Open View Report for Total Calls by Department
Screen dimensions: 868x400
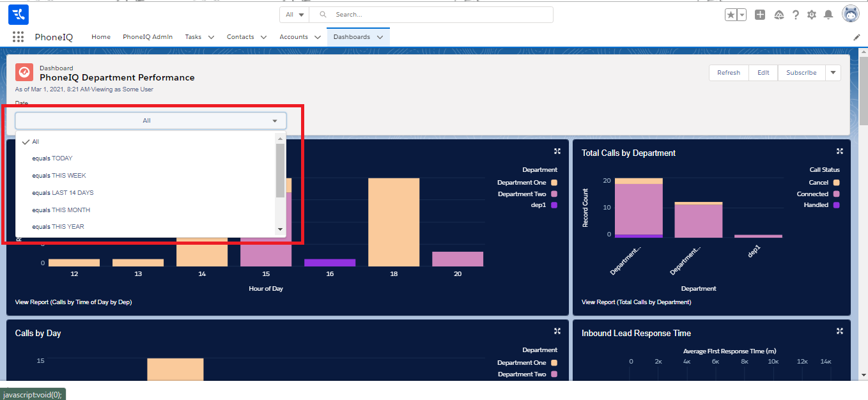click(x=636, y=302)
